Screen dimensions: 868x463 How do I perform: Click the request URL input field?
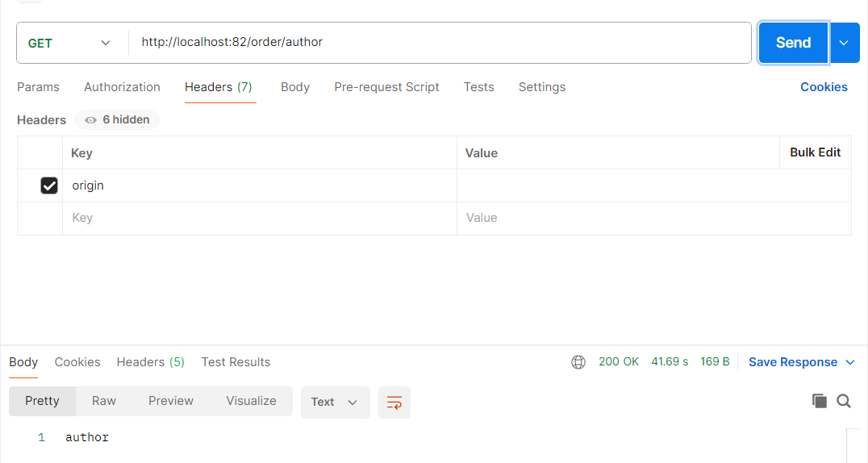point(440,43)
